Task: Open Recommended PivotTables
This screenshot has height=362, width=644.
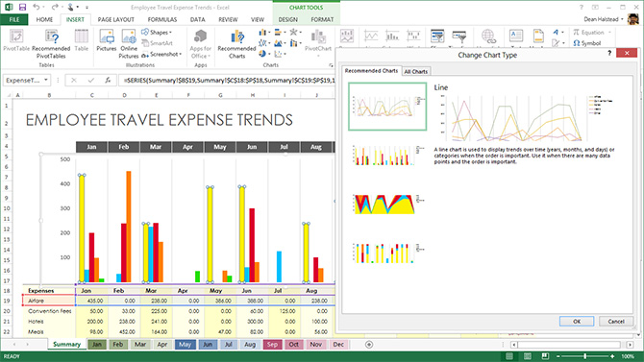Action: (51, 44)
